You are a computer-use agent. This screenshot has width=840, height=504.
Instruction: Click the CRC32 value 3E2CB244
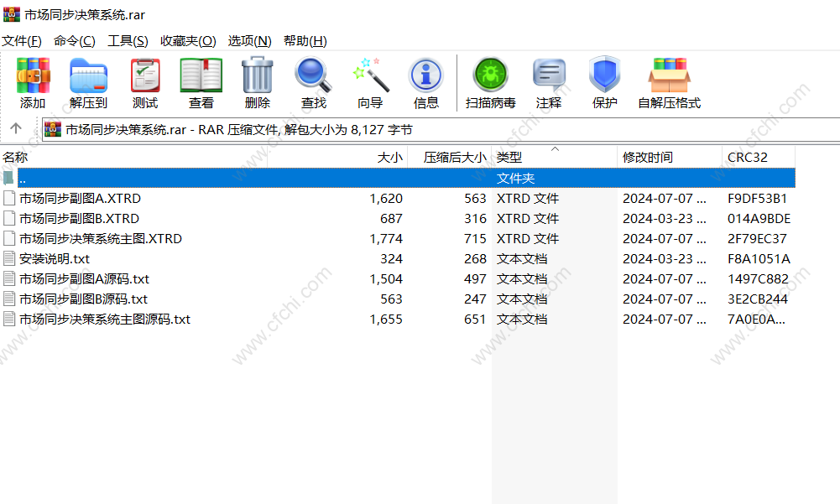point(758,299)
